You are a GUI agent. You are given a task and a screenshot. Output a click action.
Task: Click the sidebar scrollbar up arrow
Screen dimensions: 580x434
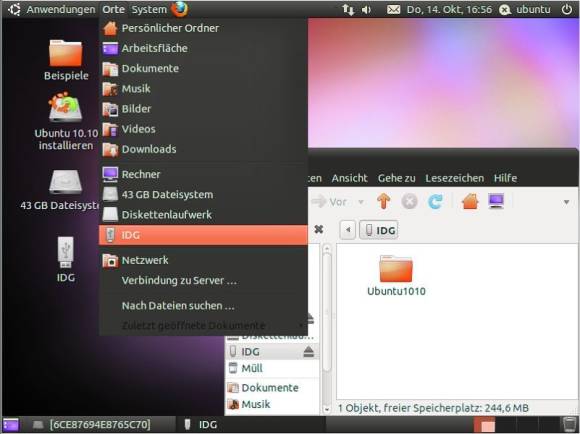coord(327,249)
